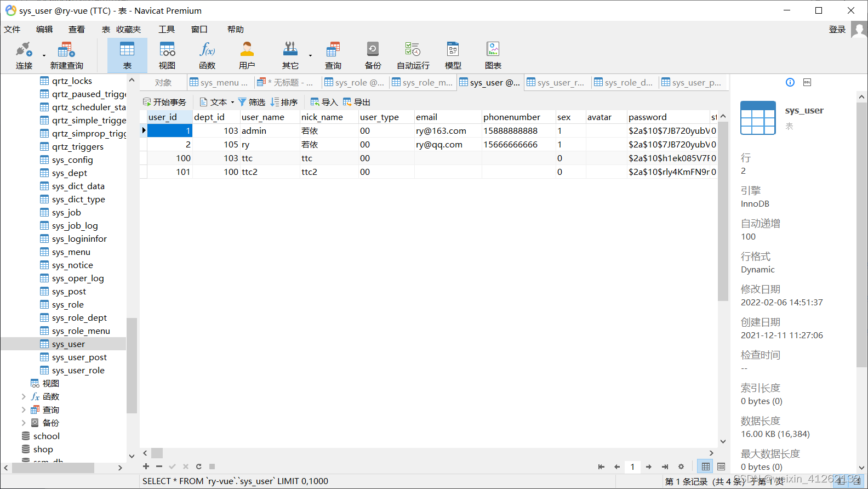Screen dimensions: 868x489
Task: Click the delete record minus icon
Action: coord(159,467)
